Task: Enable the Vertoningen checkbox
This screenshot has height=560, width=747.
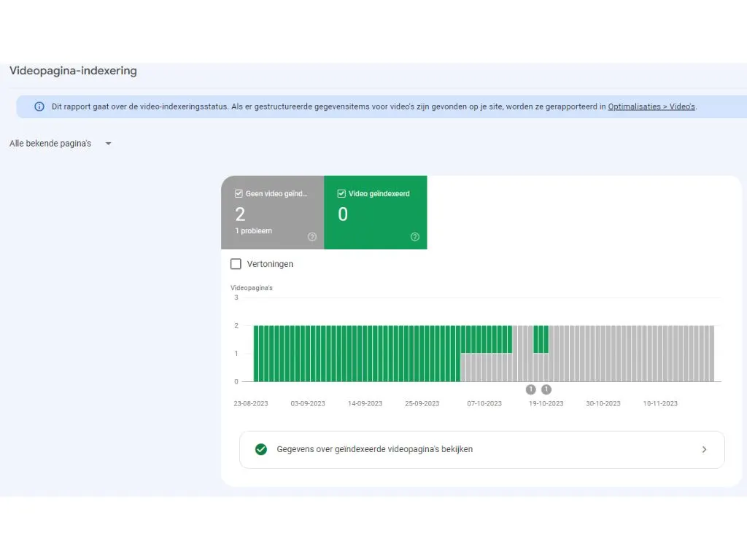Action: [x=236, y=264]
